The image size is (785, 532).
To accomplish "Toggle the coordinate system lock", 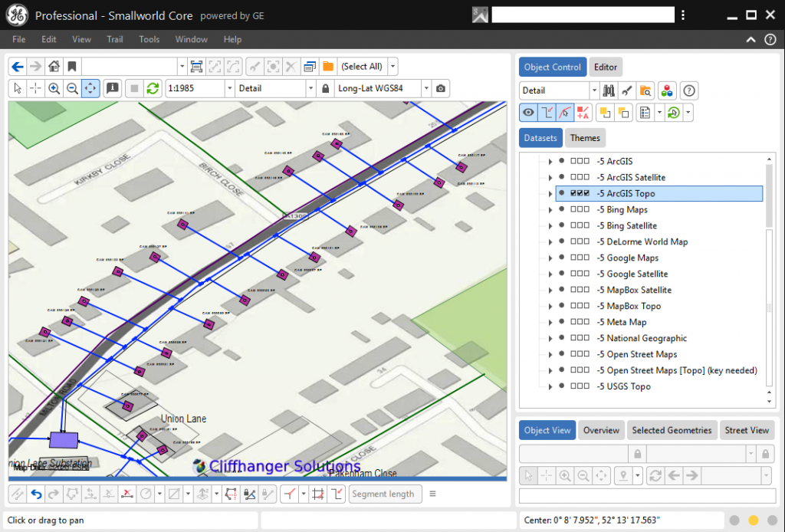I will point(325,89).
